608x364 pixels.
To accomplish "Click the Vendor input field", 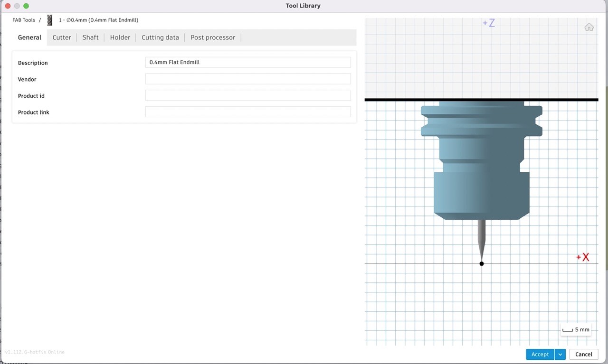I will [248, 79].
